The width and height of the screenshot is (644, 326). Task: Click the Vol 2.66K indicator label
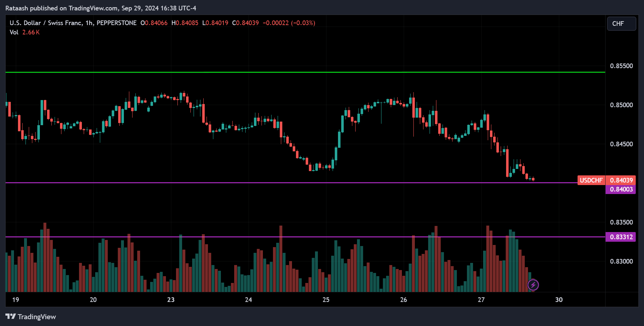24,32
